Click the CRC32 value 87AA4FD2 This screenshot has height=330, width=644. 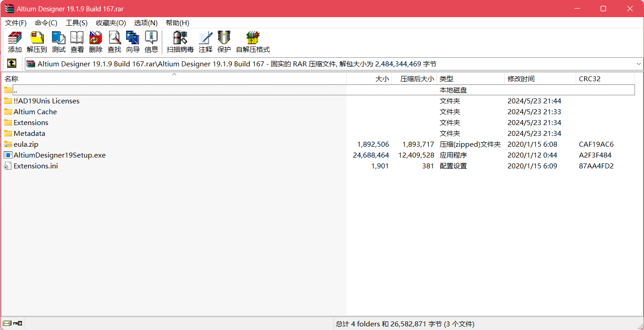pyautogui.click(x=596, y=166)
